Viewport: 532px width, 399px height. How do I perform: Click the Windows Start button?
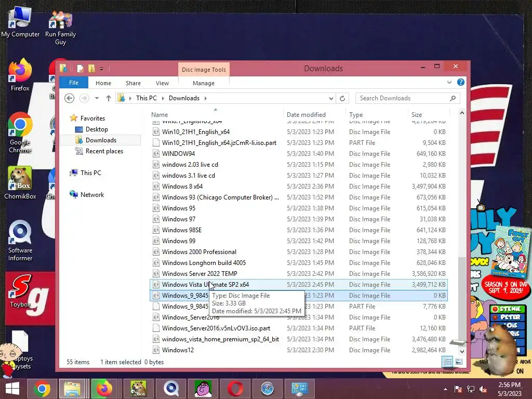pos(12,389)
